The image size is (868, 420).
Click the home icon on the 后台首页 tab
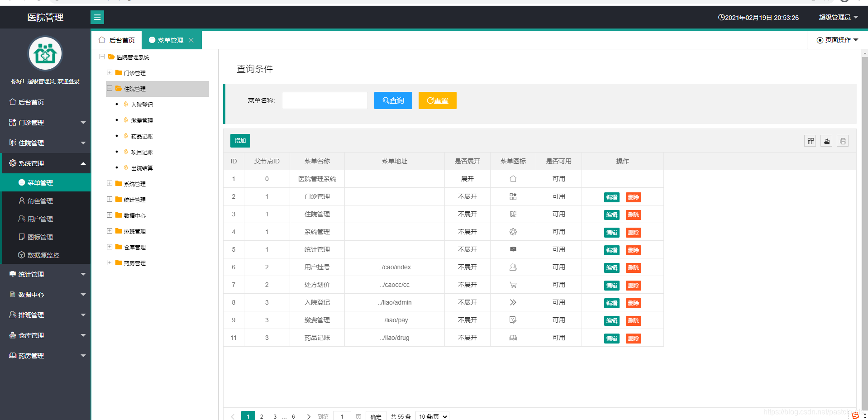[102, 40]
